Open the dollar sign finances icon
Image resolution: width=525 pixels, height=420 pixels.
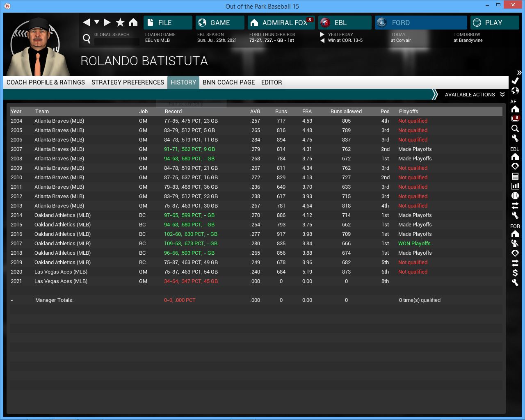pyautogui.click(x=515, y=273)
